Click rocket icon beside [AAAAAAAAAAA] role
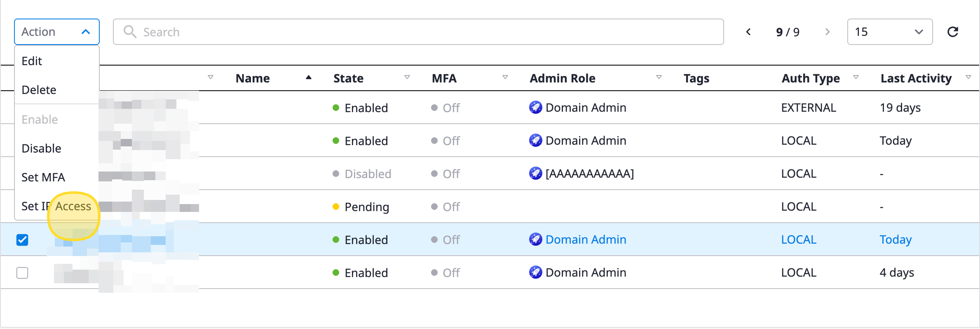Image resolution: width=980 pixels, height=329 pixels. click(x=535, y=174)
